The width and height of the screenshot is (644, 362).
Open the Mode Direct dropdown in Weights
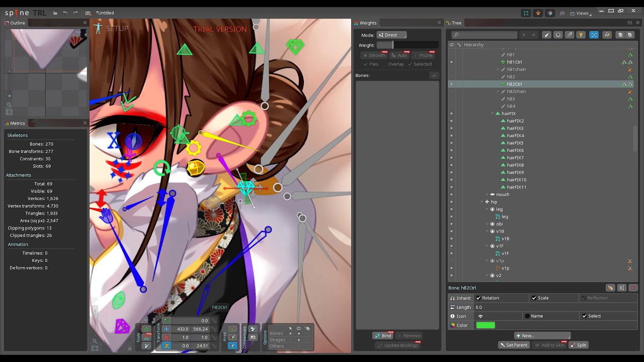(391, 35)
